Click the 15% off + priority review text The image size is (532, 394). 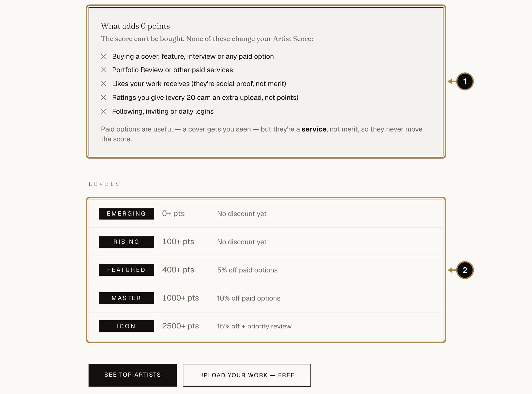[254, 326]
